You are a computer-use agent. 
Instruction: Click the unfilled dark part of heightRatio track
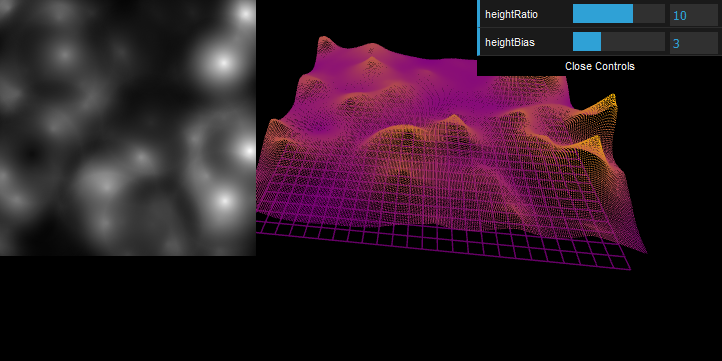pos(649,14)
